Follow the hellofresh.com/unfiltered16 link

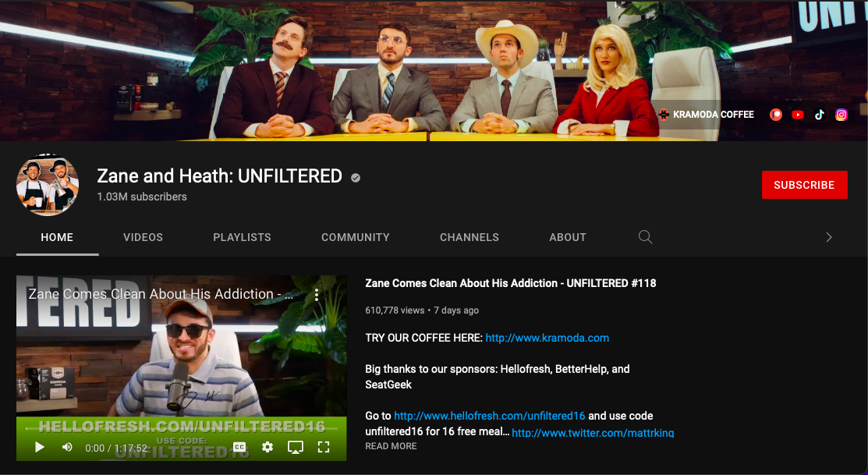click(x=489, y=416)
